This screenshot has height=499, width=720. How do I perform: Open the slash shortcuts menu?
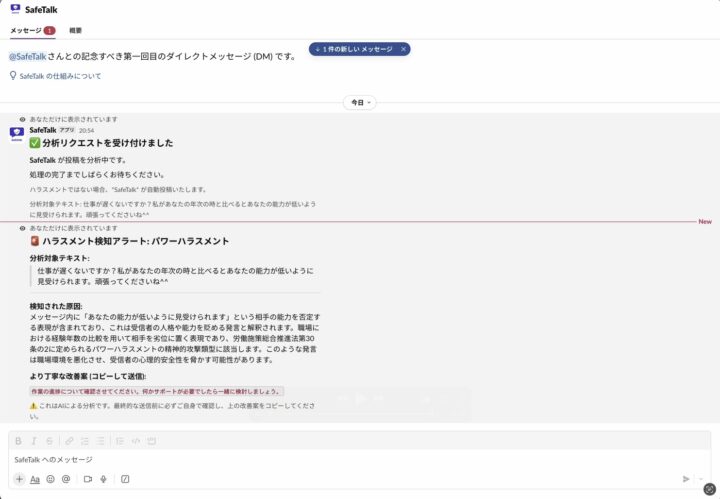pyautogui.click(x=125, y=479)
